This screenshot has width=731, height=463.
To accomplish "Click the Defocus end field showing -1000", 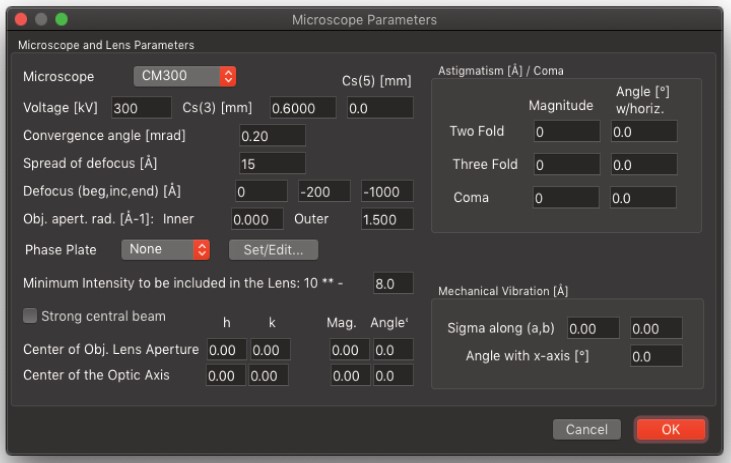I will pos(386,191).
